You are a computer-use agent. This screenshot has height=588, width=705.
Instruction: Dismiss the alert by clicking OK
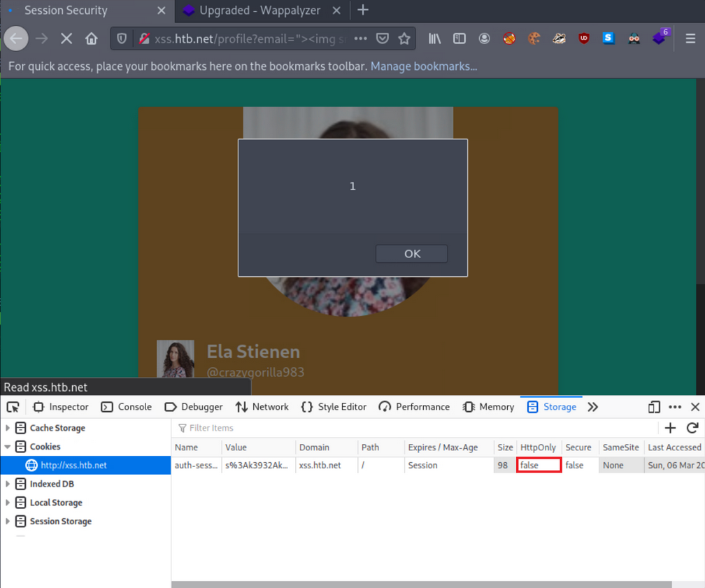[x=411, y=253]
